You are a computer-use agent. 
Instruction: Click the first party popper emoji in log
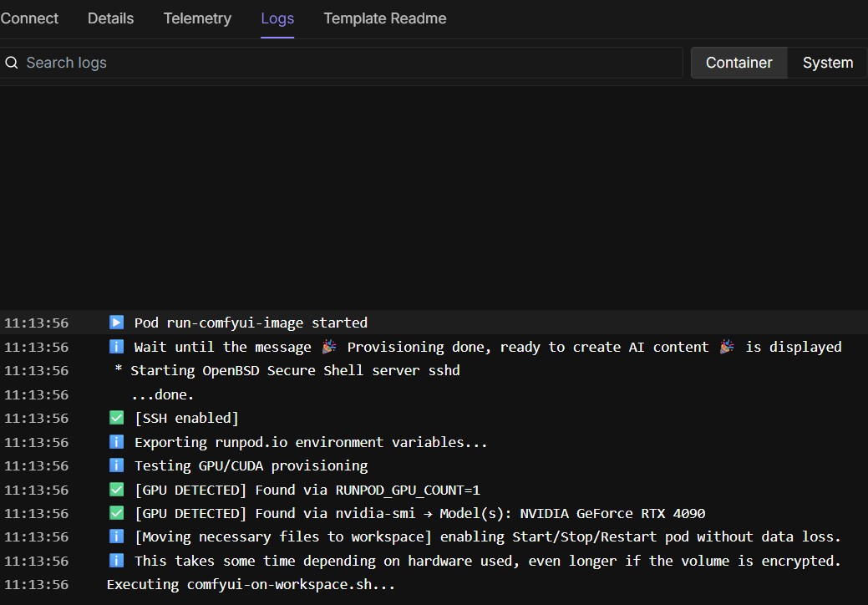[329, 347]
